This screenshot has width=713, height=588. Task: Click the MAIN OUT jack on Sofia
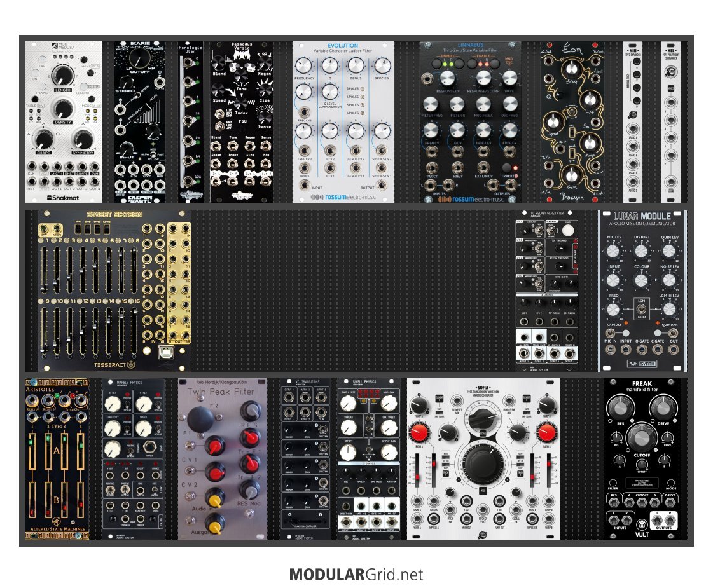(x=466, y=518)
